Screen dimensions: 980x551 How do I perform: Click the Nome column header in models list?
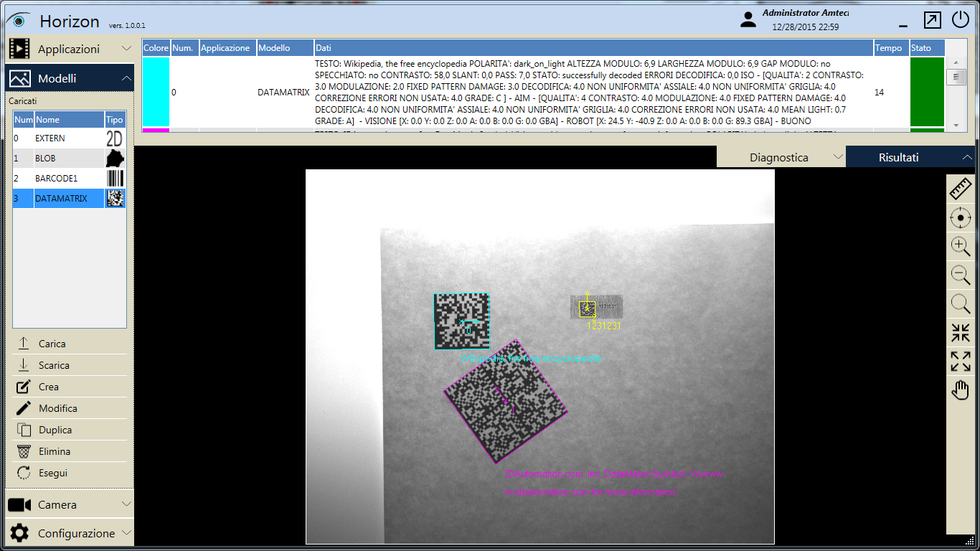[69, 120]
